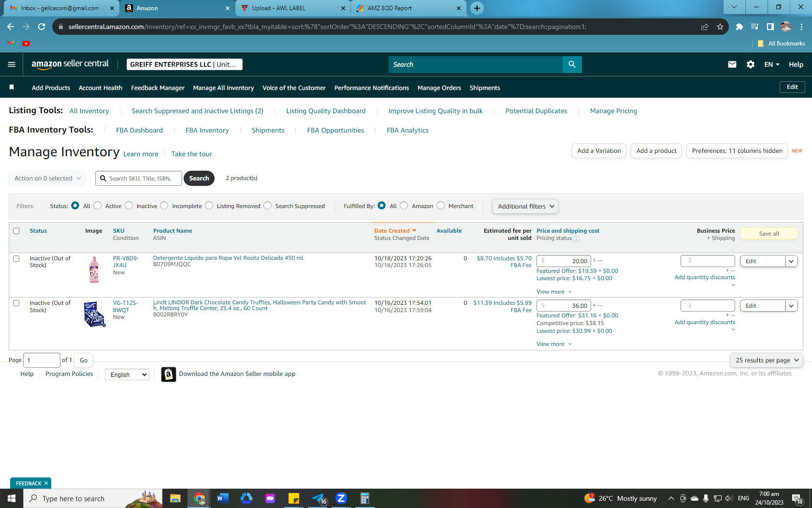Open the messages envelope icon
Viewport: 812px width, 508px height.
click(x=732, y=64)
